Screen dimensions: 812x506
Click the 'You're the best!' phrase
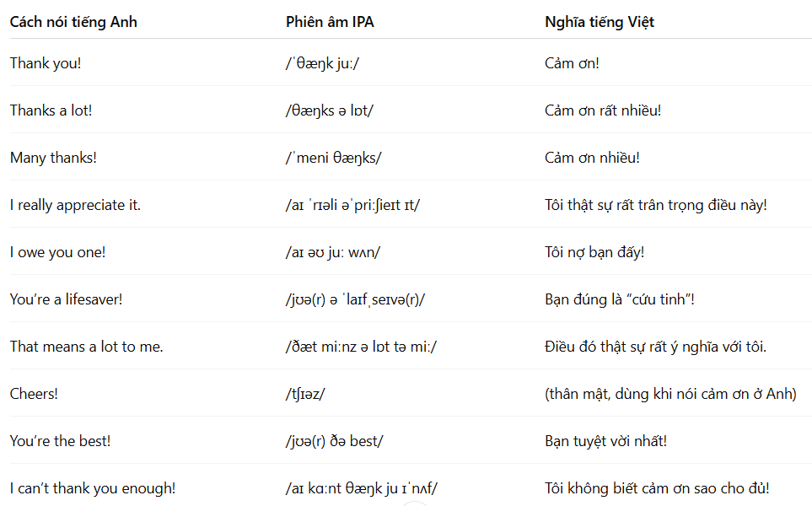click(x=60, y=441)
